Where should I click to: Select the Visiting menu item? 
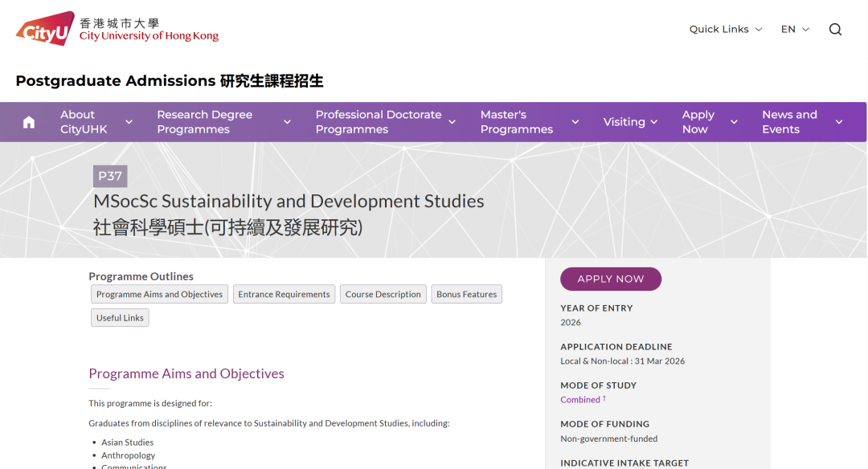click(624, 122)
